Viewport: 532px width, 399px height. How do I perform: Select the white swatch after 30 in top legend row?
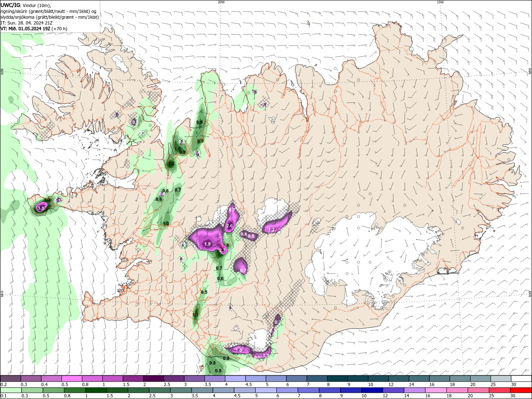(522, 379)
